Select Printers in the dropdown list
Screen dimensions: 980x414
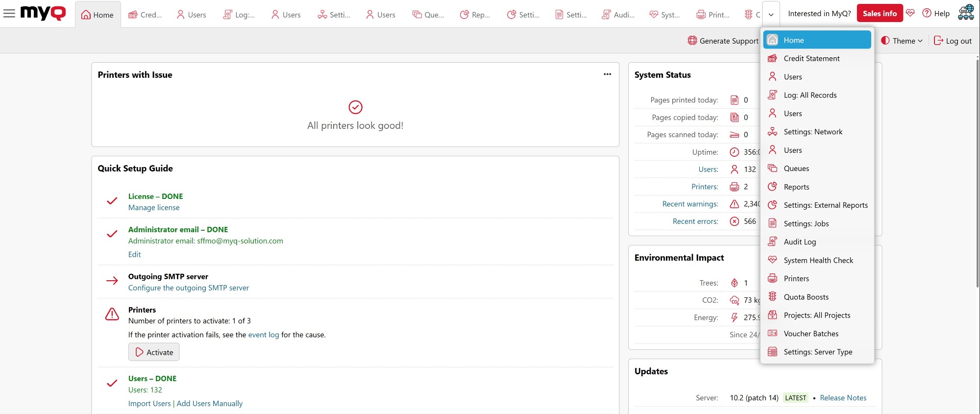click(817, 278)
